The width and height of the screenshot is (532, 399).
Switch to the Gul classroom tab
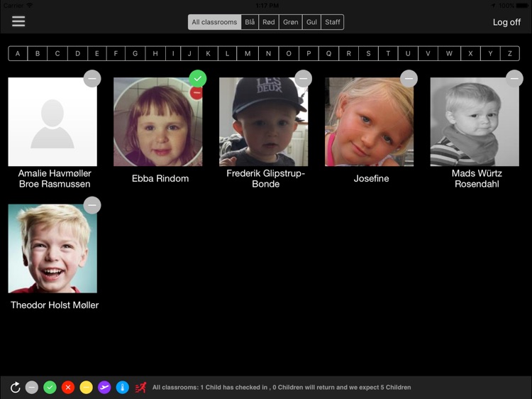tap(311, 22)
